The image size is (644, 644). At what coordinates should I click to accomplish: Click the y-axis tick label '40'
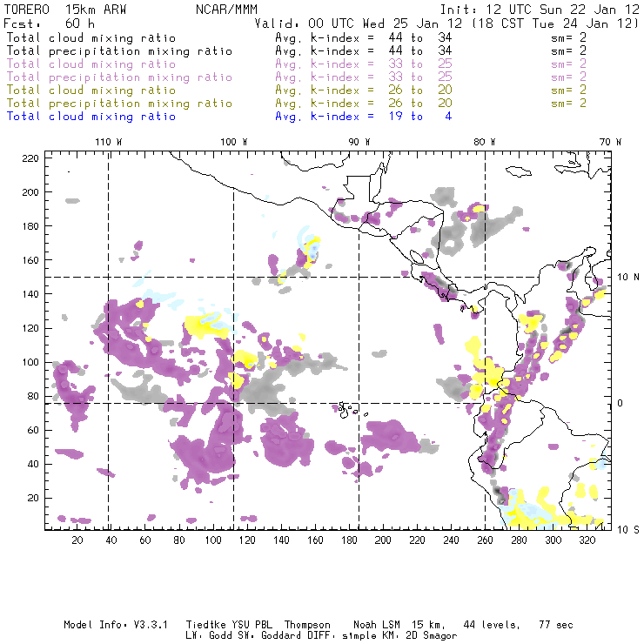[33, 464]
